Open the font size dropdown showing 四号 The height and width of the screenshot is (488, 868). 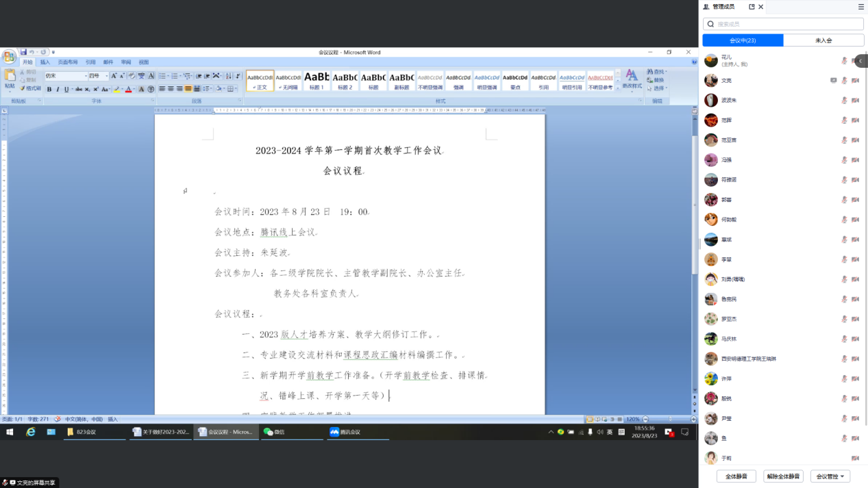coord(99,76)
